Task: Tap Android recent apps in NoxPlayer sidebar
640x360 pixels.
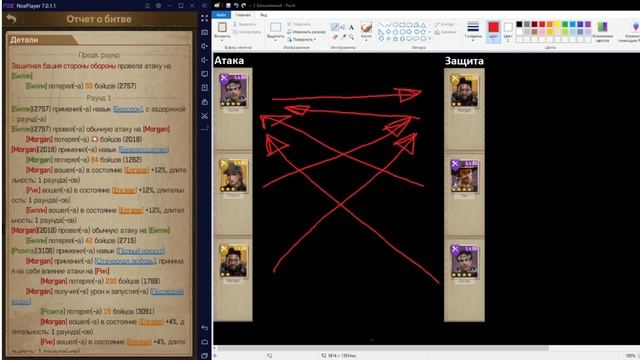Action: [204, 356]
